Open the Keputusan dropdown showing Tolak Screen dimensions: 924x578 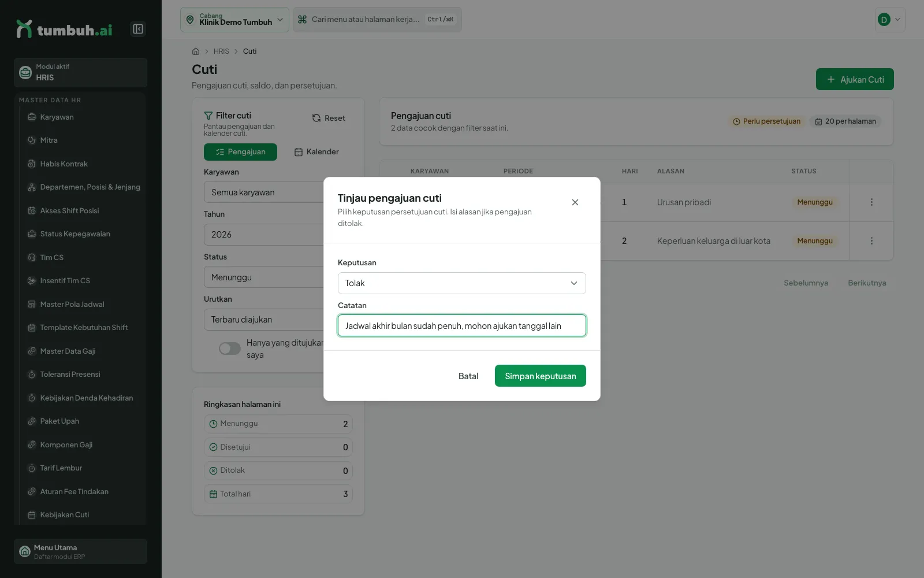(462, 283)
